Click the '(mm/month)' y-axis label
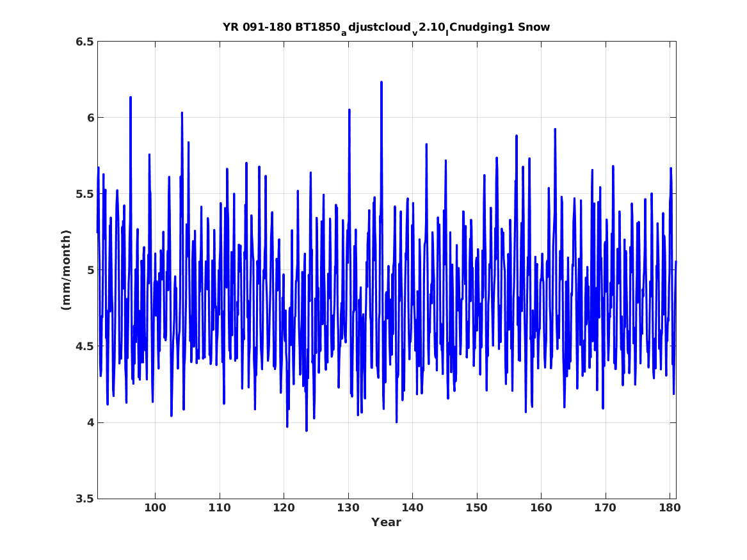Screen dimensions: 747x560 pyautogui.click(x=66, y=270)
